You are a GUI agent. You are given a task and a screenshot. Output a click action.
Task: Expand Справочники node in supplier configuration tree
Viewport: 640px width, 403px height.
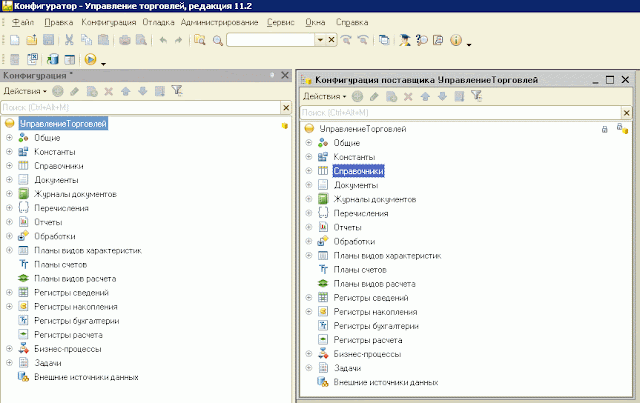(x=309, y=171)
